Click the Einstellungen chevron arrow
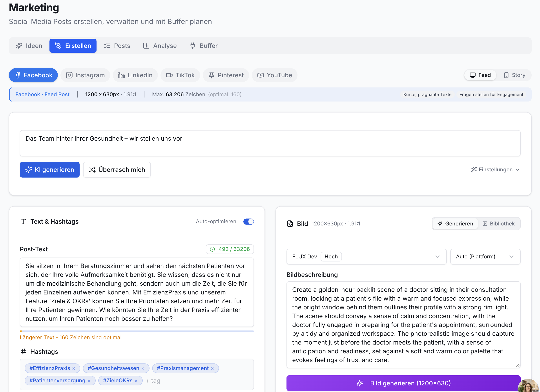 (x=518, y=170)
